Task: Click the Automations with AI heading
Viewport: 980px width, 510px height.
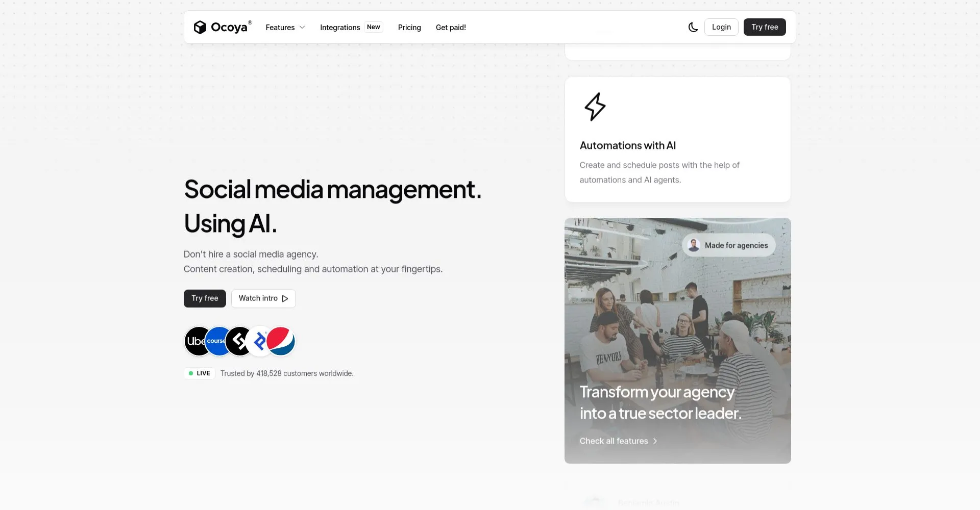Action: click(627, 145)
